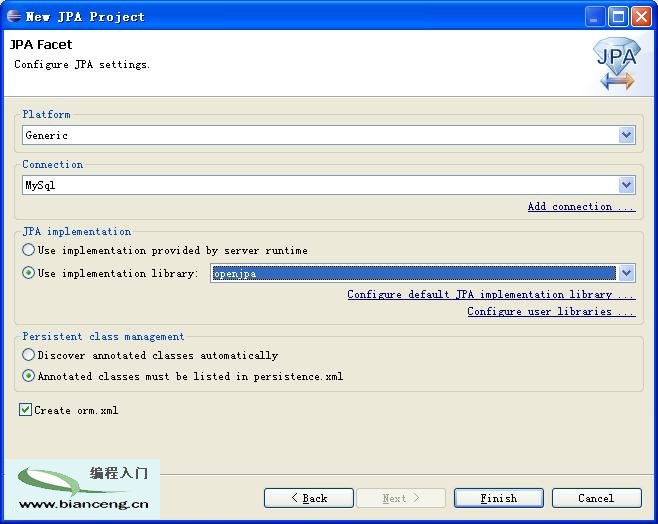Expand the implementation library dropdown arrow
The width and height of the screenshot is (658, 524).
(626, 273)
